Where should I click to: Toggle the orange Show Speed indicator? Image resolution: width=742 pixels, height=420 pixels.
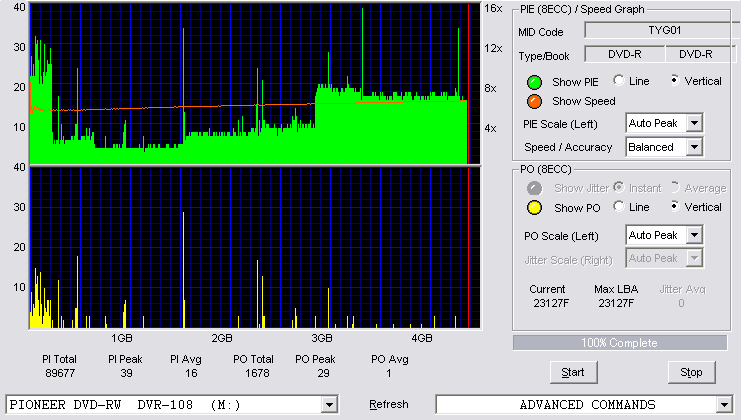[x=534, y=101]
